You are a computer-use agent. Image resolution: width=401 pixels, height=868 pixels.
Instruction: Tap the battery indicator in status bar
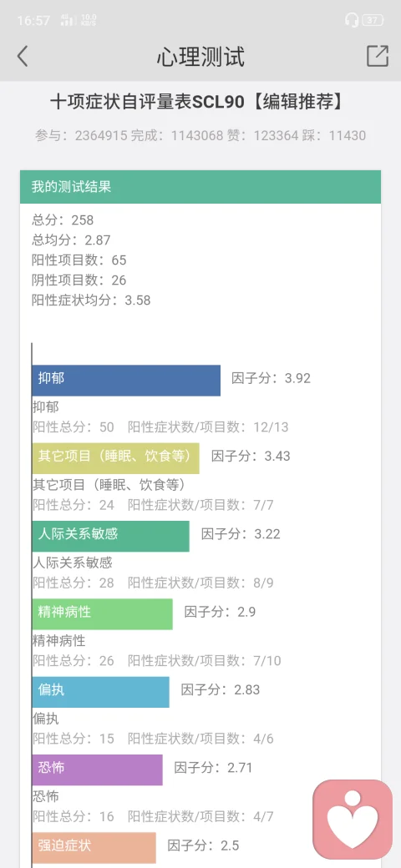373,21
